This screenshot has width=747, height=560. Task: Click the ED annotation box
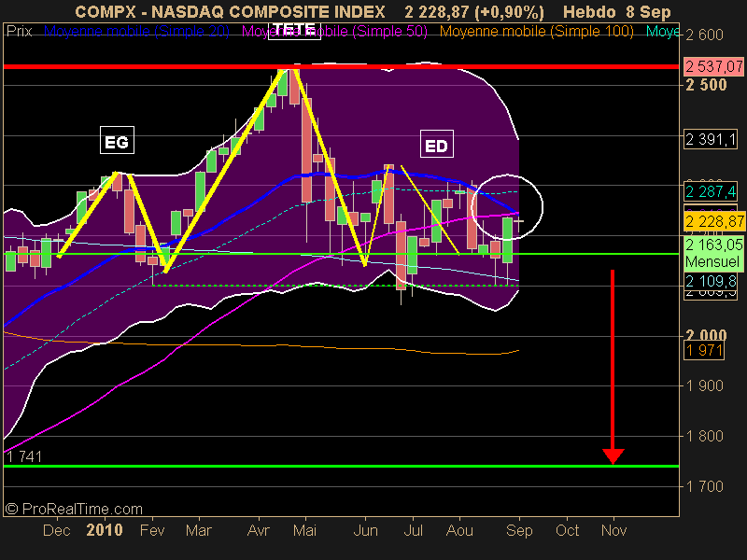click(436, 145)
